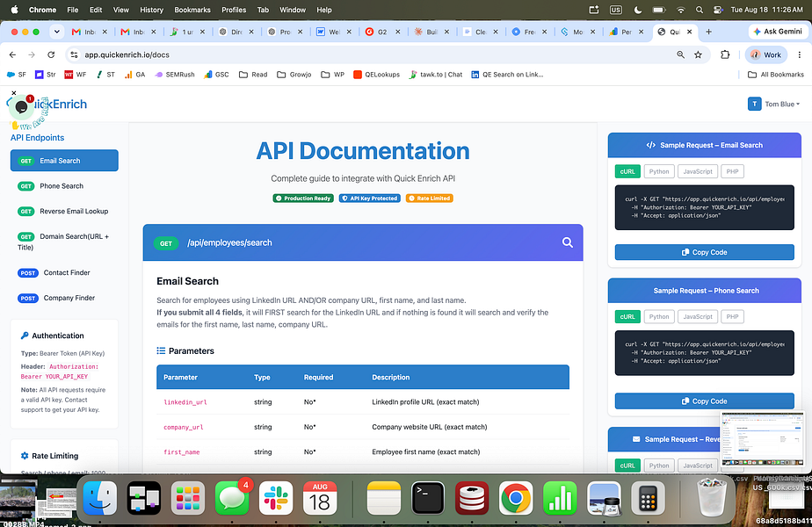Open the tawk.to | Chat bookmark
This screenshot has width=812, height=527.
[x=436, y=75]
